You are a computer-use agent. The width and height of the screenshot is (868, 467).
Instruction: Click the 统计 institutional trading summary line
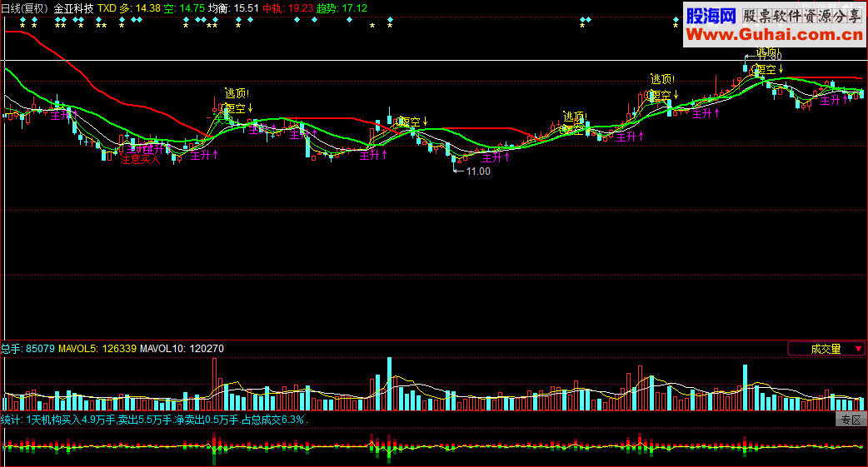pyautogui.click(x=154, y=420)
